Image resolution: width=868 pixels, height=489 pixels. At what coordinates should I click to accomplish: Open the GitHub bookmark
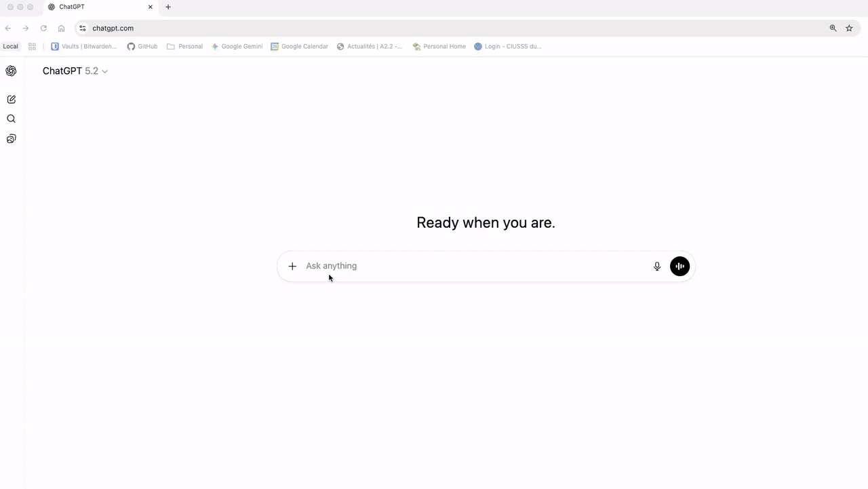[142, 47]
